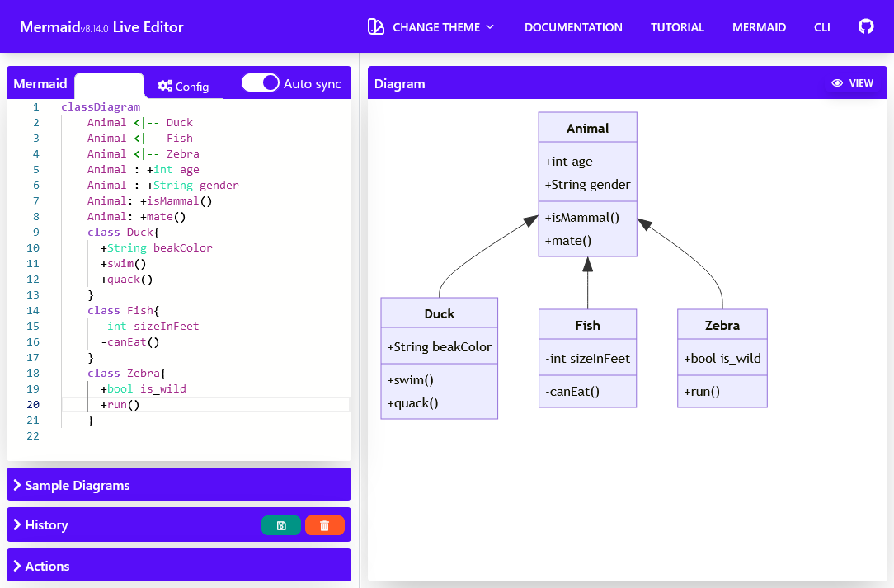
Task: Expand the Actions section
Action: pos(47,566)
